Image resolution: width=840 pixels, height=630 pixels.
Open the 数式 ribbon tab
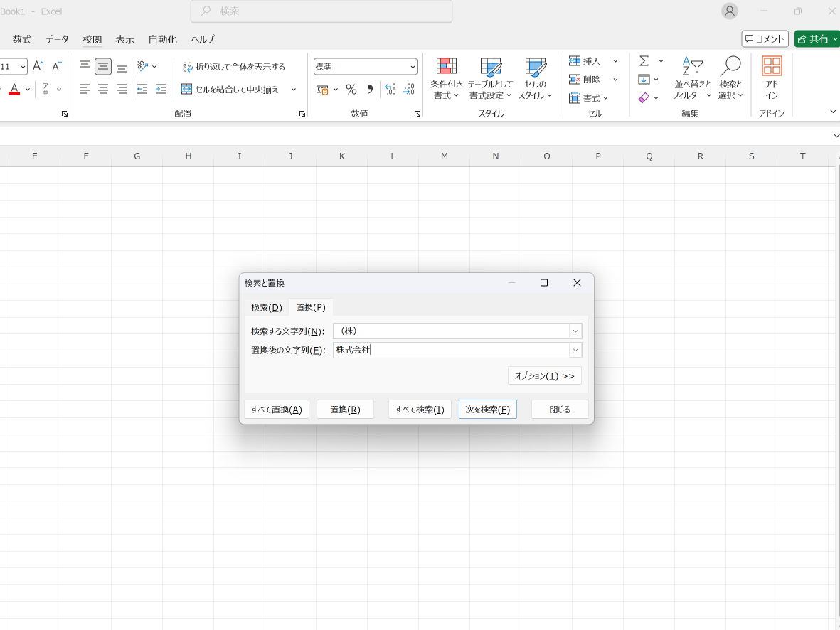pos(22,39)
